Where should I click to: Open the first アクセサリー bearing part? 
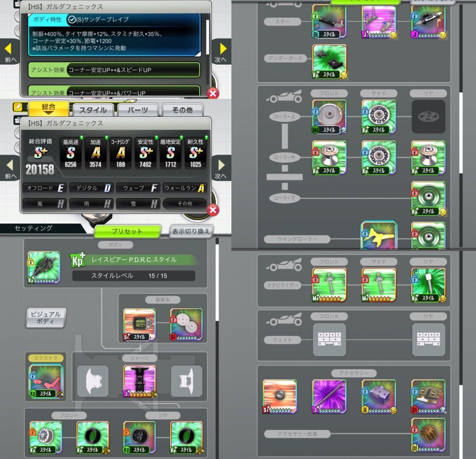280,396
